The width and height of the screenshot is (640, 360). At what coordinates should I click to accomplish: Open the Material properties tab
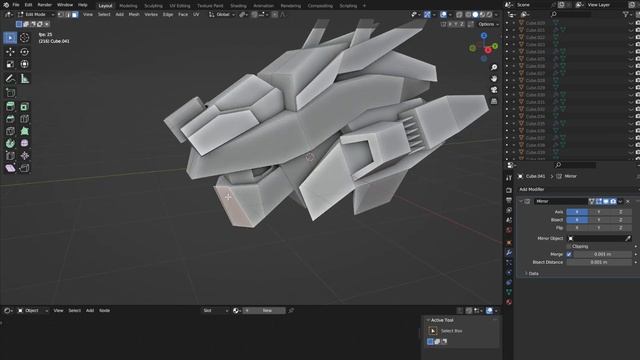tap(509, 302)
